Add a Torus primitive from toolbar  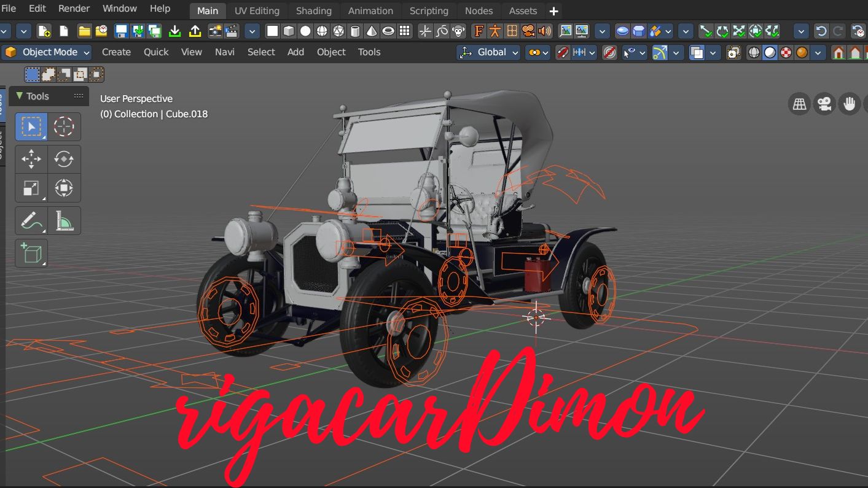pos(388,31)
